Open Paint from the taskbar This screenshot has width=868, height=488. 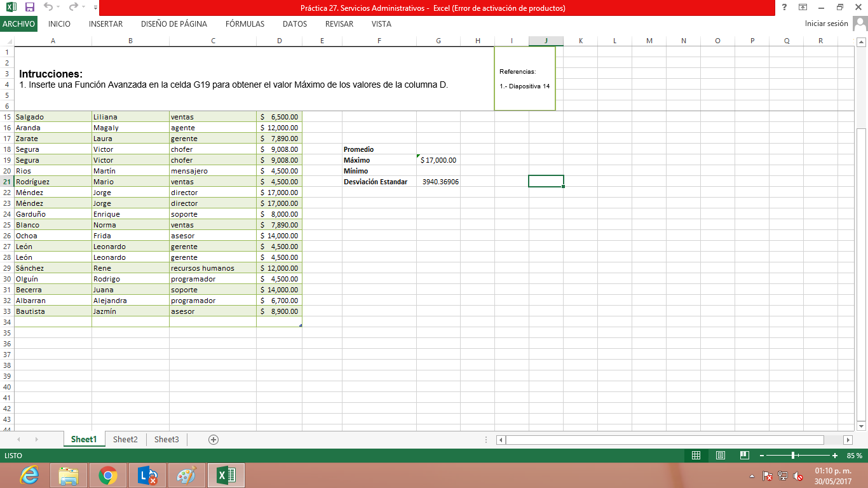187,475
